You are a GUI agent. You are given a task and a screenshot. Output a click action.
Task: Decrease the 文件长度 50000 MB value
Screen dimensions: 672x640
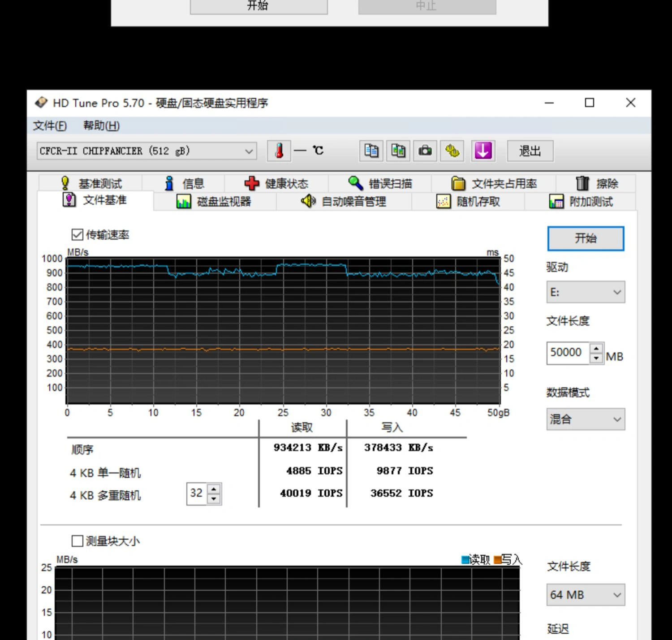coord(596,358)
